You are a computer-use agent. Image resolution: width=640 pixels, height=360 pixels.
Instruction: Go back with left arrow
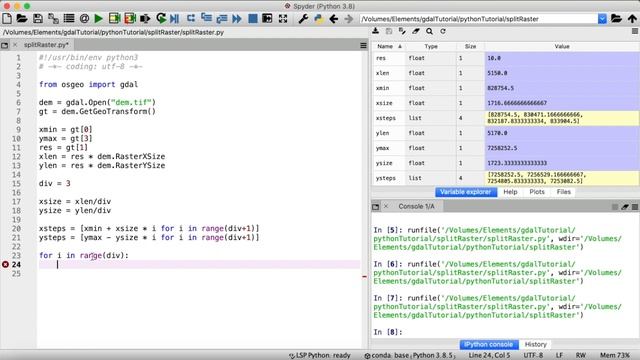coord(333,18)
